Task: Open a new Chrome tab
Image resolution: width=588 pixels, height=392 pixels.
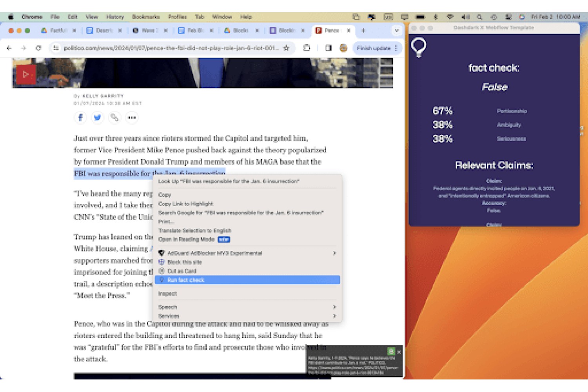Action: (x=363, y=30)
